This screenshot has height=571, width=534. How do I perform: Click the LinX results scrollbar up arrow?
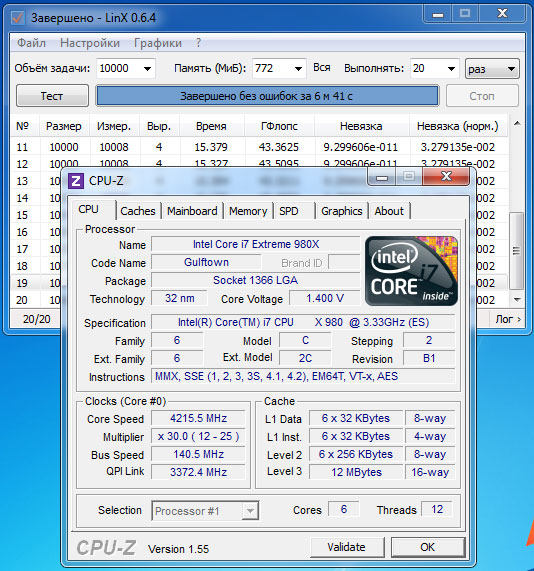click(517, 123)
